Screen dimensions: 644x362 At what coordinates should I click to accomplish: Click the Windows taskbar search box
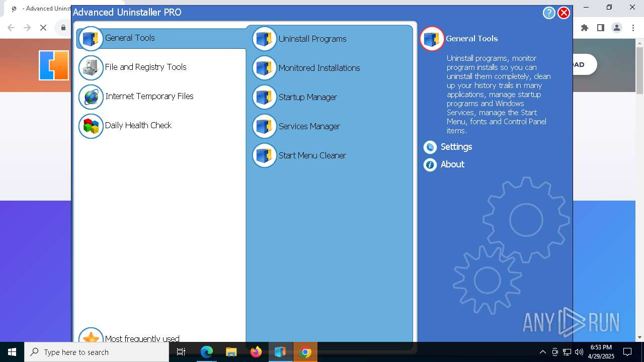[x=97, y=352]
